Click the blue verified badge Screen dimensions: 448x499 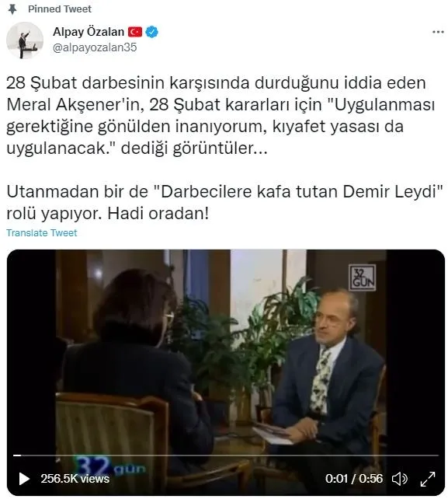tap(151, 32)
